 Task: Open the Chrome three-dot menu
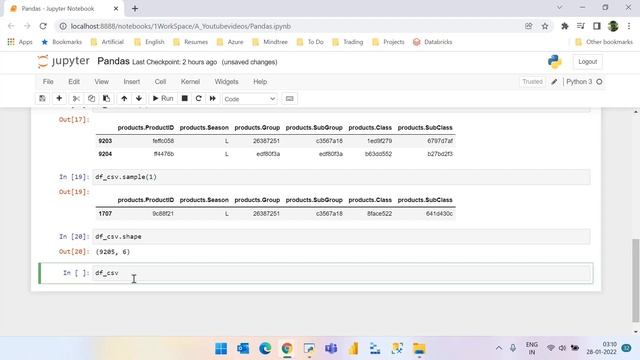point(629,26)
